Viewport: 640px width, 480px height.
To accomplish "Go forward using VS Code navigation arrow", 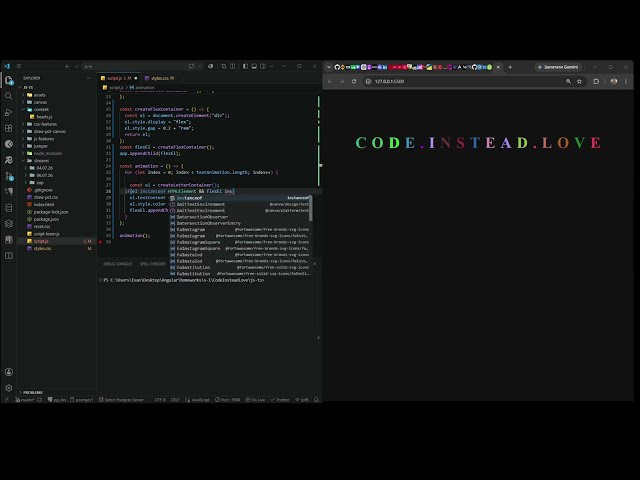I will point(76,66).
